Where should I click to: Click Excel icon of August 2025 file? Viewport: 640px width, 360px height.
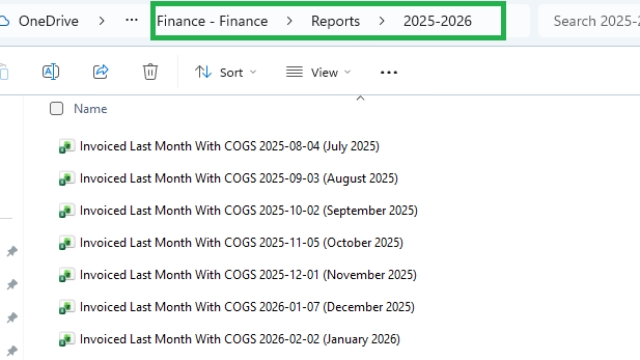pos(67,178)
